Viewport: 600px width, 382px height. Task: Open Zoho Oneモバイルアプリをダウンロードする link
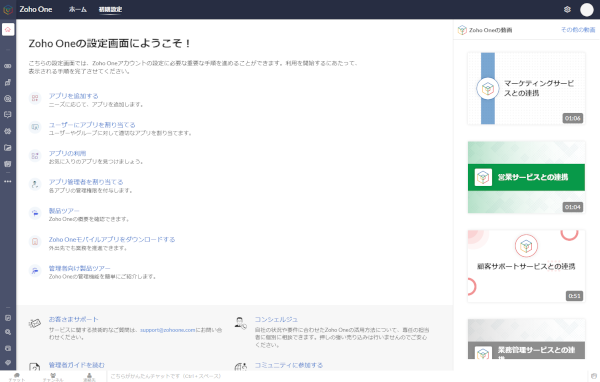tap(112, 240)
